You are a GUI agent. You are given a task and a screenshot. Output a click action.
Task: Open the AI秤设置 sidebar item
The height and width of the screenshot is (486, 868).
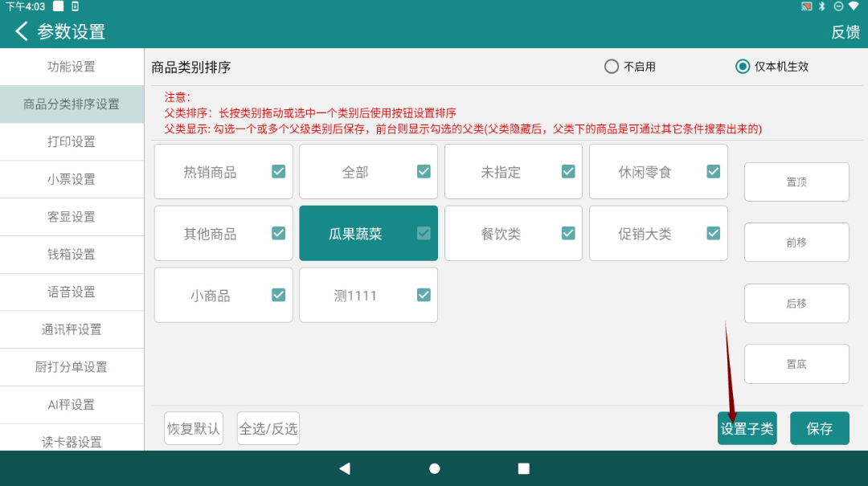(72, 405)
